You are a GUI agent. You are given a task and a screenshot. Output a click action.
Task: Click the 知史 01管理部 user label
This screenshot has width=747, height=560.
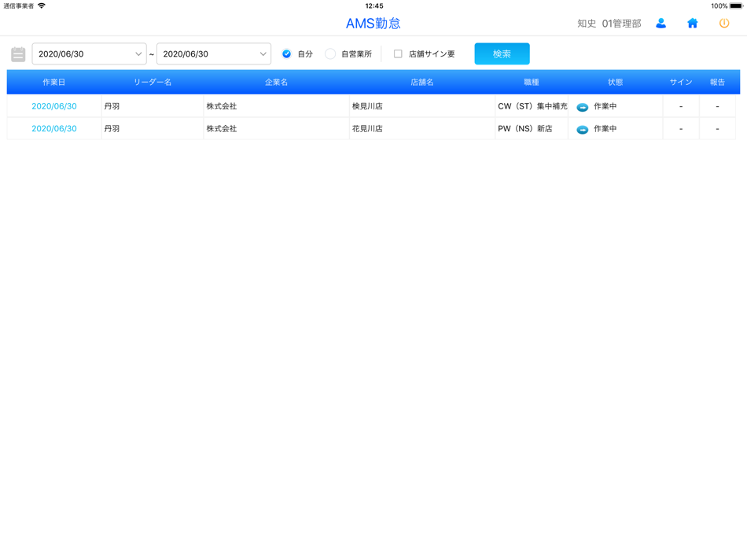(x=609, y=24)
